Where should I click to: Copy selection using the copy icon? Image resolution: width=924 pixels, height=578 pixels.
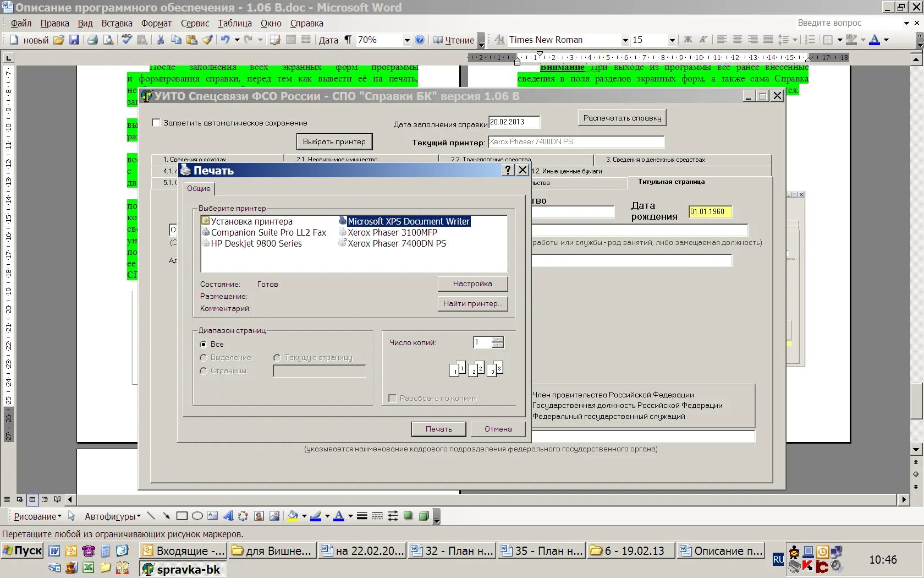176,40
